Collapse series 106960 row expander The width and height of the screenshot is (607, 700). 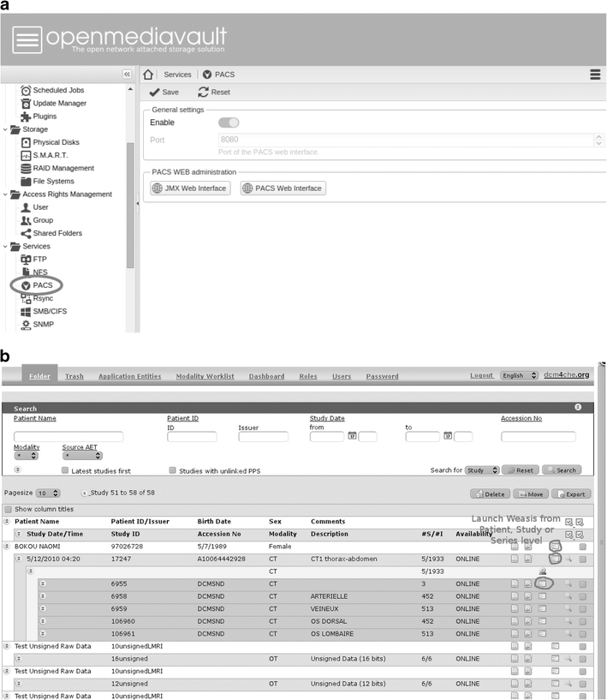point(42,621)
